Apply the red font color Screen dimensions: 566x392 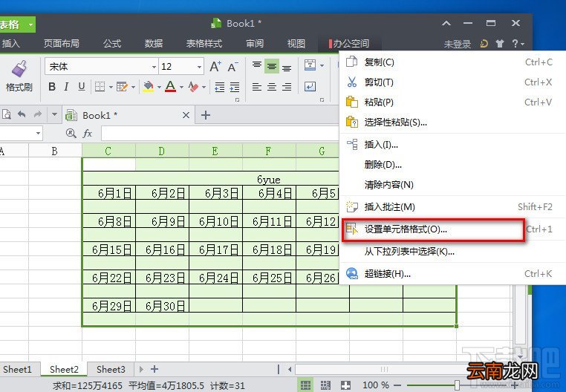(170, 87)
